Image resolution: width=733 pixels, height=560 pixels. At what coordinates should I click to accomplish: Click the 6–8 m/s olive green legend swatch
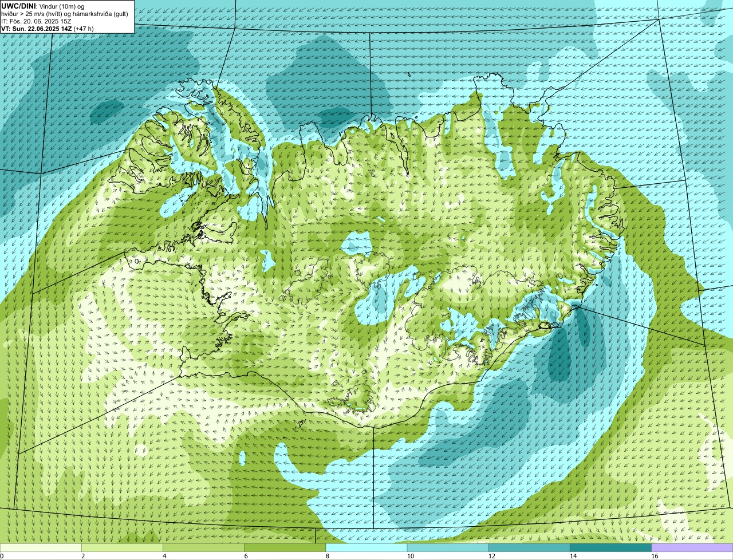285,548
